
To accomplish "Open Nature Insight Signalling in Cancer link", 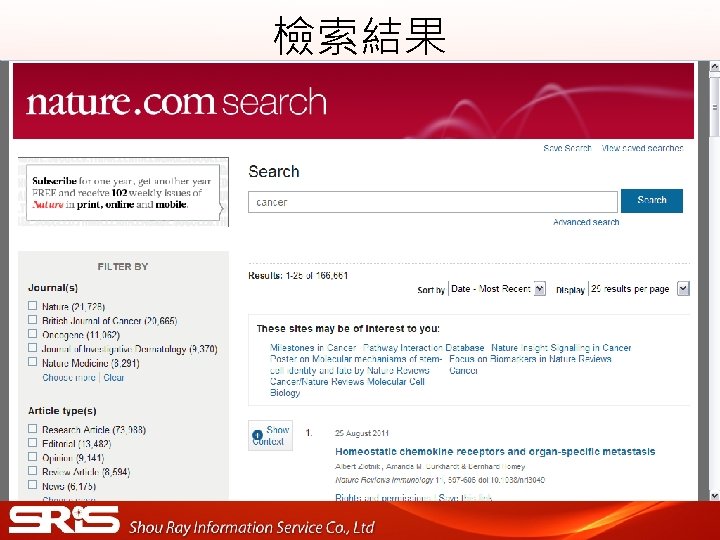I will pyautogui.click(x=561, y=348).
